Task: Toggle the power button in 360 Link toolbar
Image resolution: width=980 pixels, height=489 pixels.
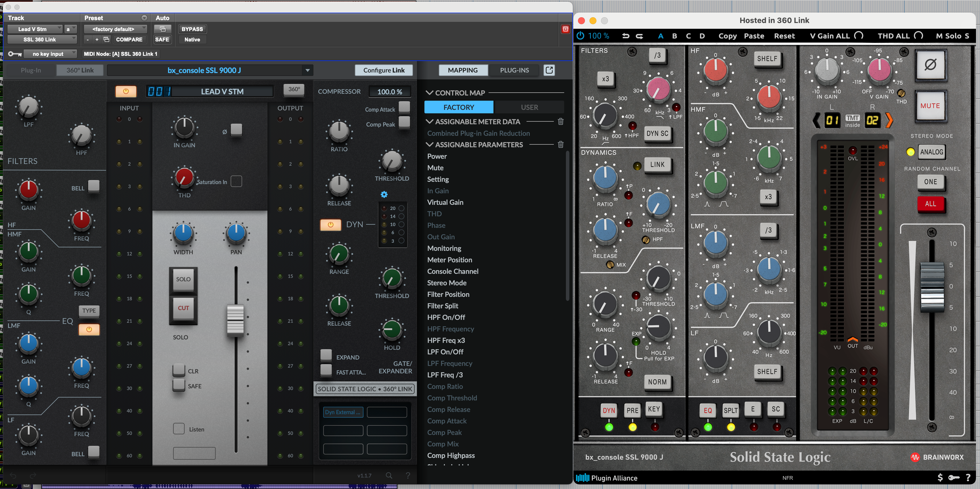Action: point(580,36)
